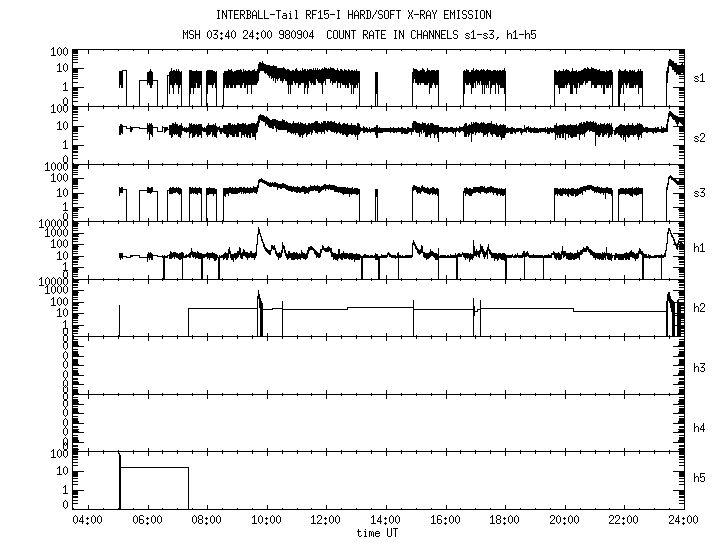
Task: Click the 04:00 time axis tick label
Action: tap(87, 520)
